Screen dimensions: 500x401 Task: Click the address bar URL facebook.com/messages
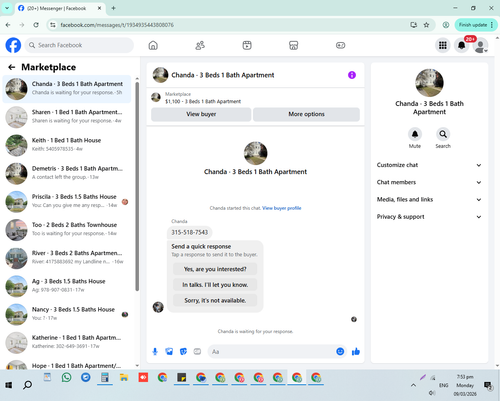click(x=117, y=25)
